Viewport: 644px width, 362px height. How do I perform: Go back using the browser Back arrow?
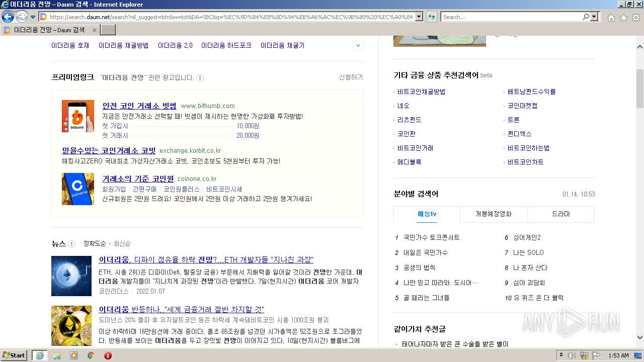point(8,17)
